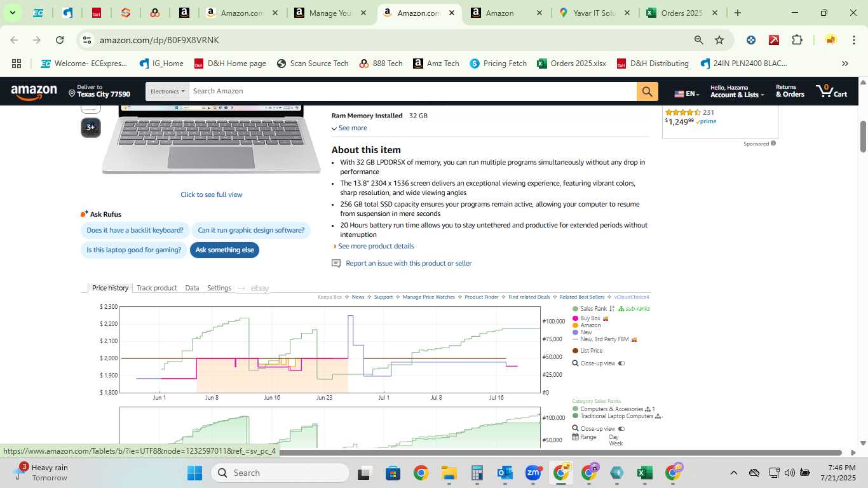This screenshot has width=868, height=488.
Task: Open the Chrome profile avatar
Action: click(x=831, y=40)
